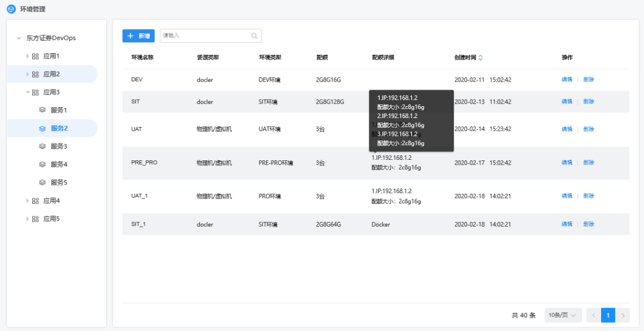
Task: Click the search input field
Action: click(205, 36)
